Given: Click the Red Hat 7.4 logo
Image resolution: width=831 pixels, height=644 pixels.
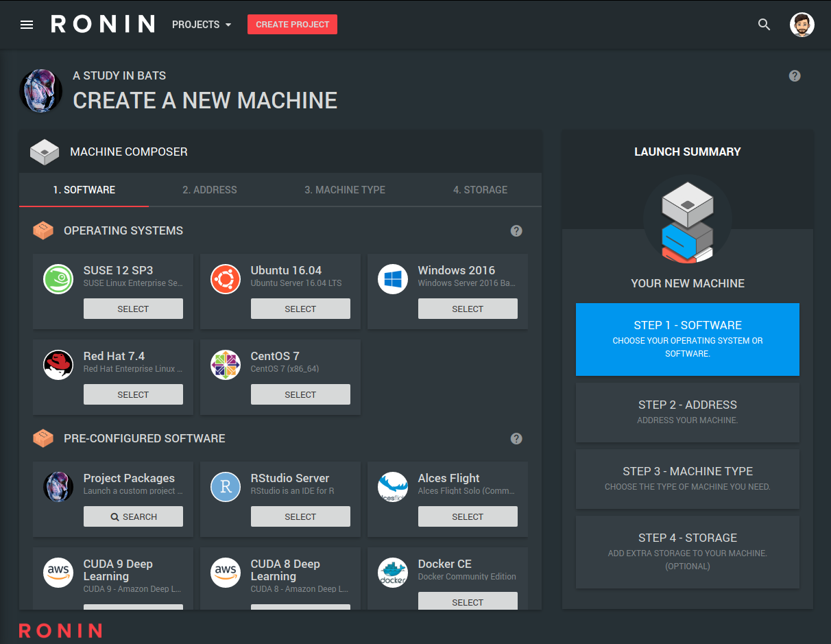Looking at the screenshot, I should [58, 366].
